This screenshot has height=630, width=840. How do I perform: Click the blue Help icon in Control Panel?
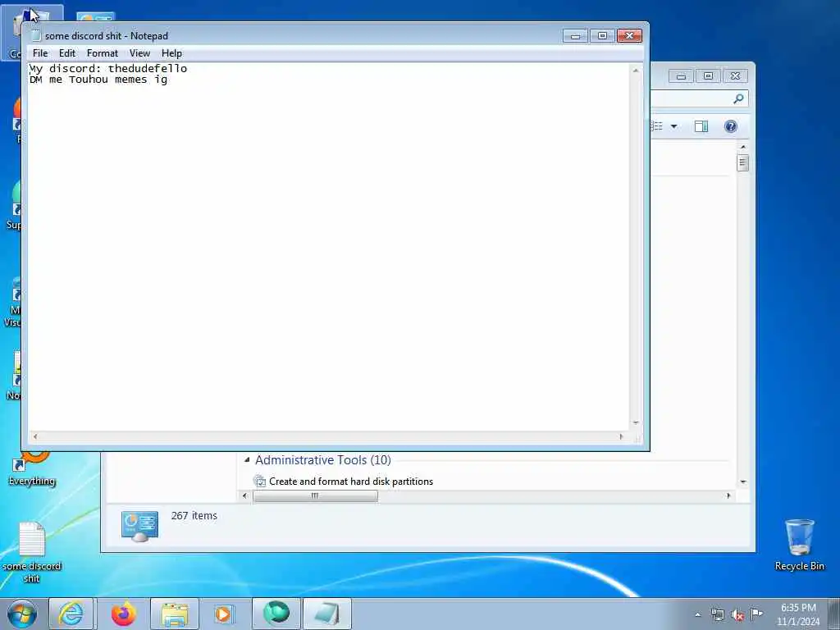tap(731, 126)
